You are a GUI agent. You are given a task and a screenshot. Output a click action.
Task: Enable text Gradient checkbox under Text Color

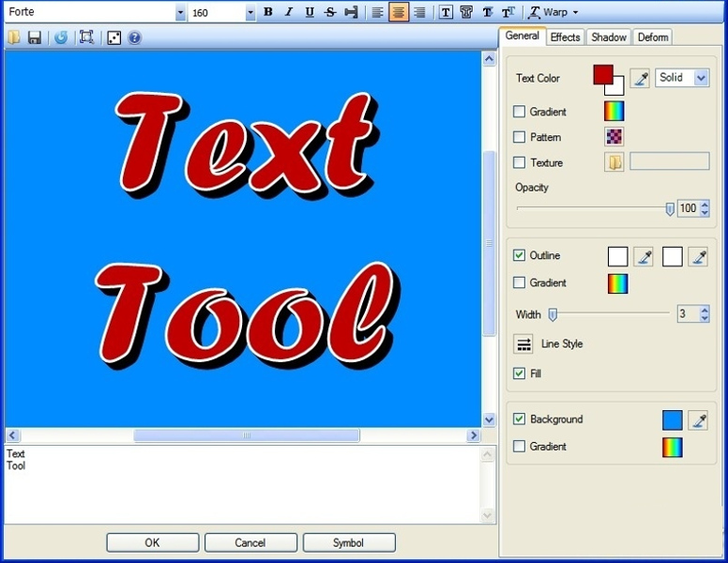point(519,112)
